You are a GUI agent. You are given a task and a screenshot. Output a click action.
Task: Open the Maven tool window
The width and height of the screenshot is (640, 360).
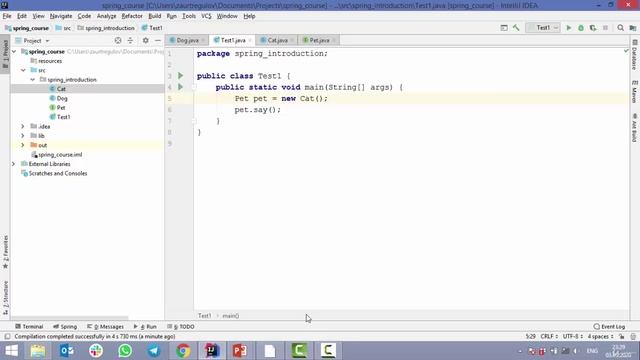[x=634, y=91]
